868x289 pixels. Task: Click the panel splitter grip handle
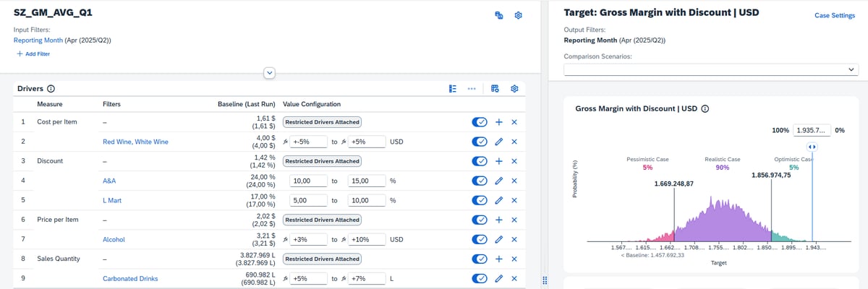coord(544,280)
